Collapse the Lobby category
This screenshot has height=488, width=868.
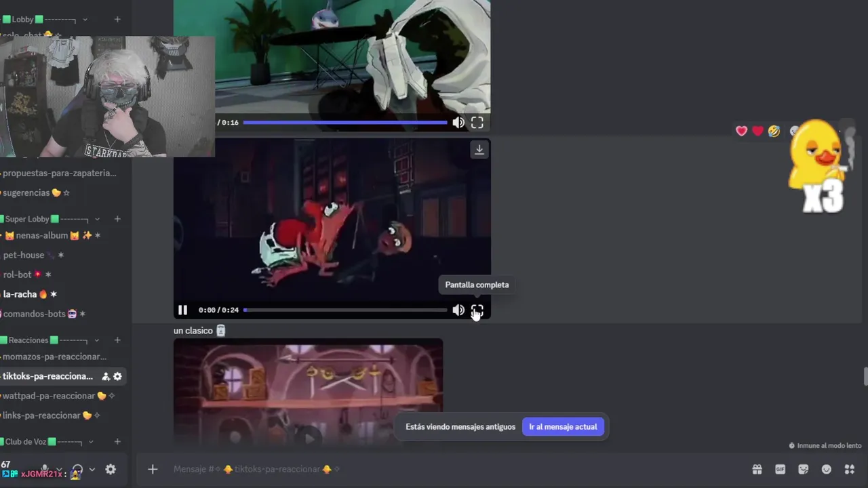pos(85,20)
